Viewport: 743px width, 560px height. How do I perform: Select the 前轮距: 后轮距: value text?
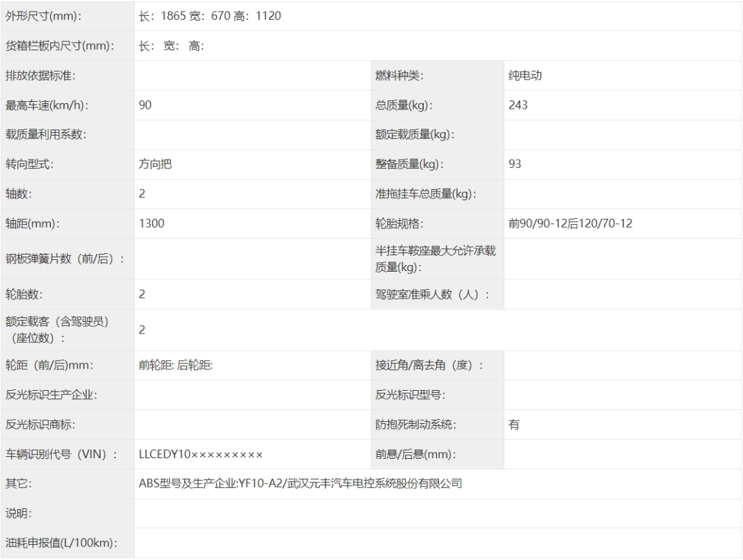click(x=175, y=365)
